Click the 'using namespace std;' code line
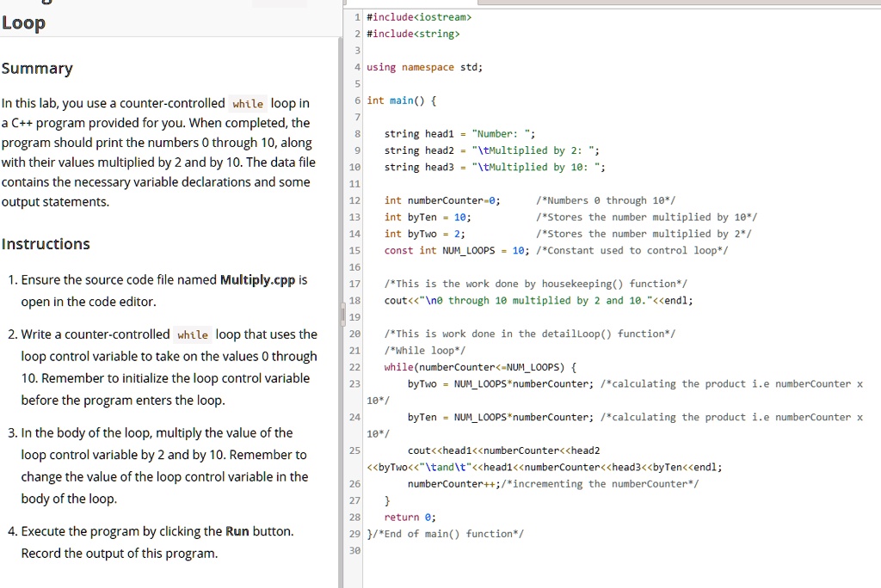The width and height of the screenshot is (881, 588). click(x=424, y=67)
